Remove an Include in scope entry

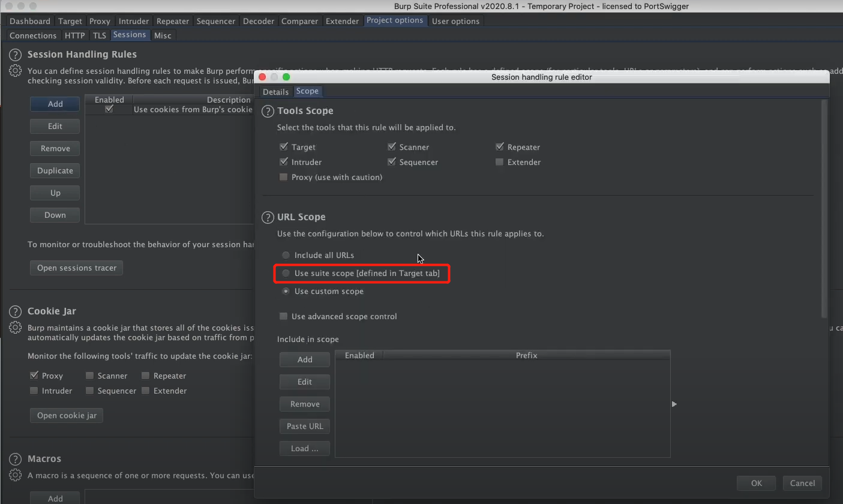[305, 404]
